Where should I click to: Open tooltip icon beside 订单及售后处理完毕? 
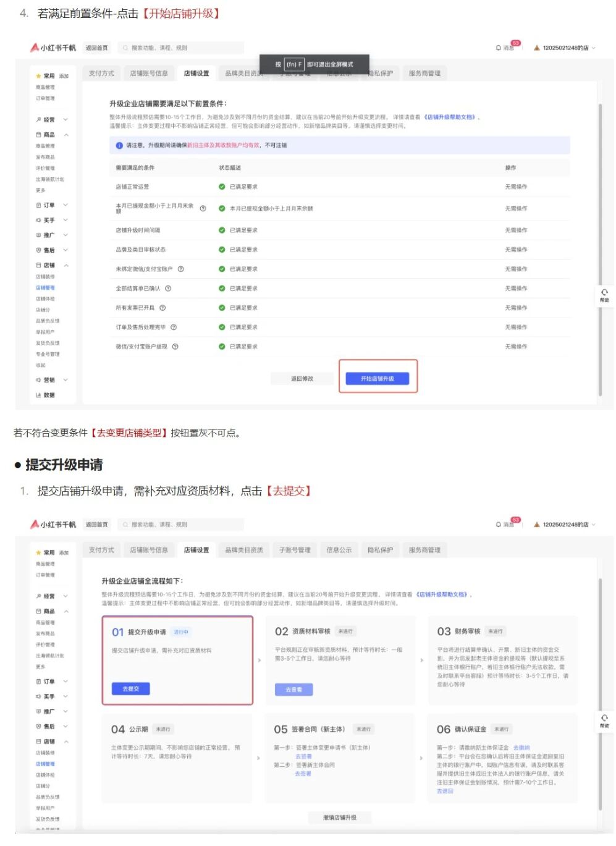pyautogui.click(x=174, y=328)
